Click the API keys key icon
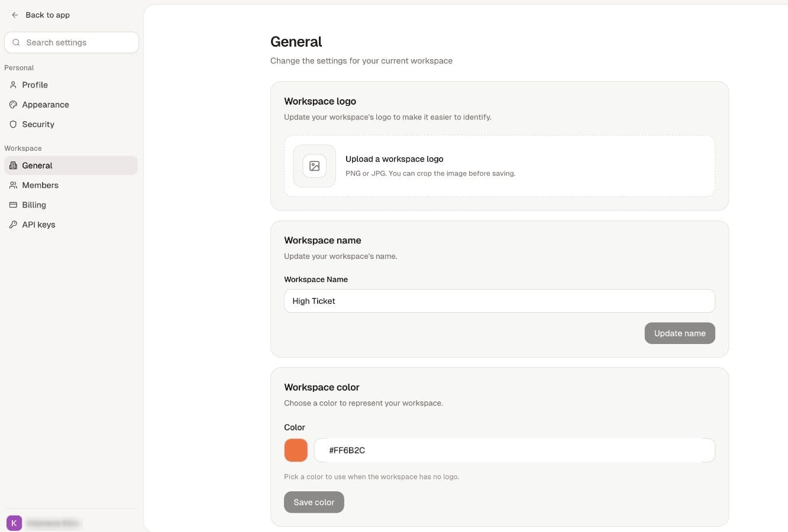 (13, 225)
